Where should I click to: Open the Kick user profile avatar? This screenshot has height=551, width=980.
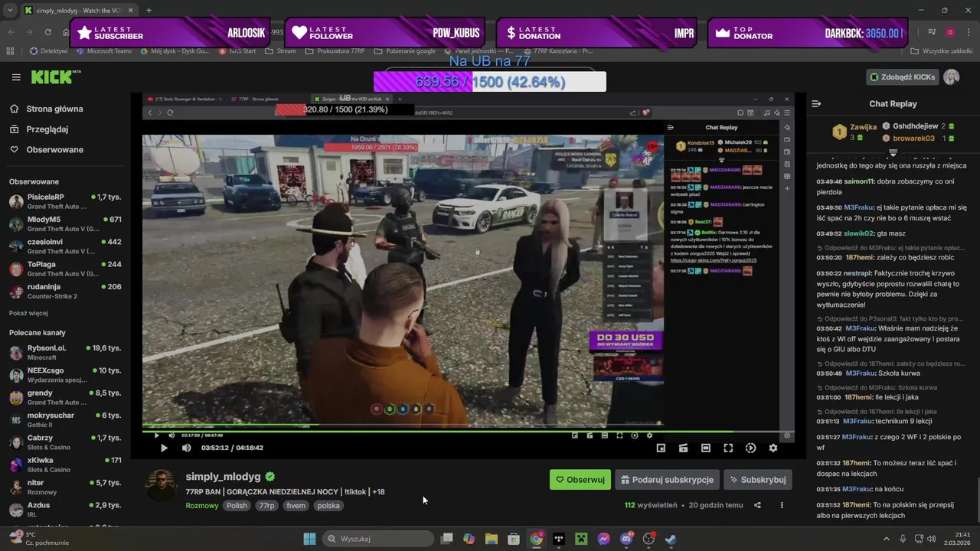951,77
